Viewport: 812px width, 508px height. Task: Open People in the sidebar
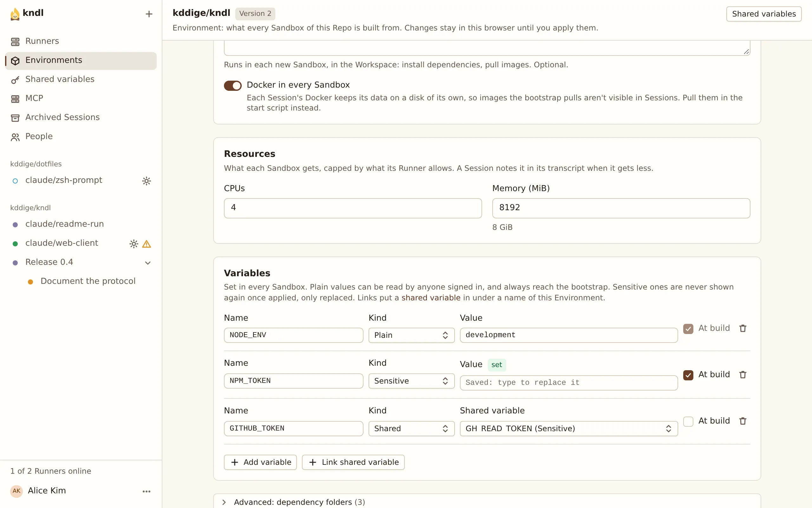coord(81,137)
